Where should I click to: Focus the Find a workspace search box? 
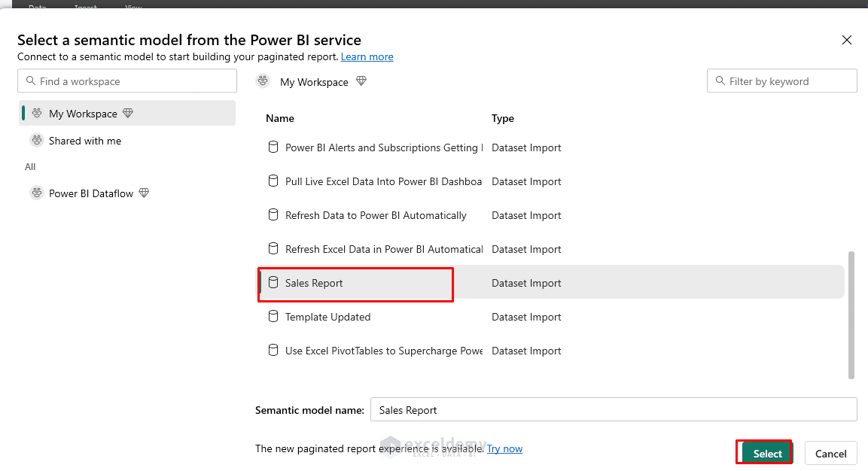tap(127, 81)
